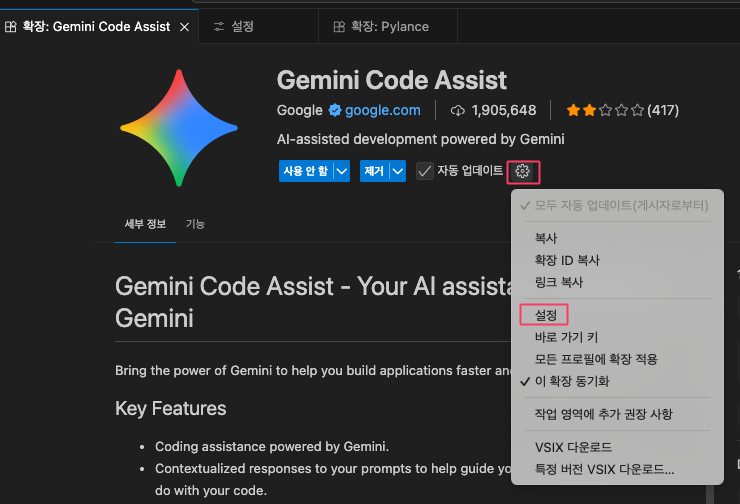Choose 모든 프로필에 확장 적용 menu item
Screen dimensions: 740x504
(617, 359)
